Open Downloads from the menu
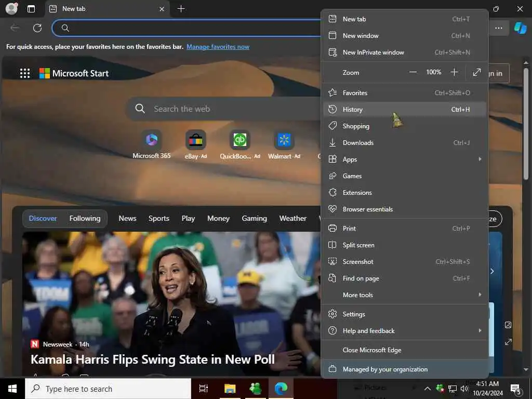 405,142
